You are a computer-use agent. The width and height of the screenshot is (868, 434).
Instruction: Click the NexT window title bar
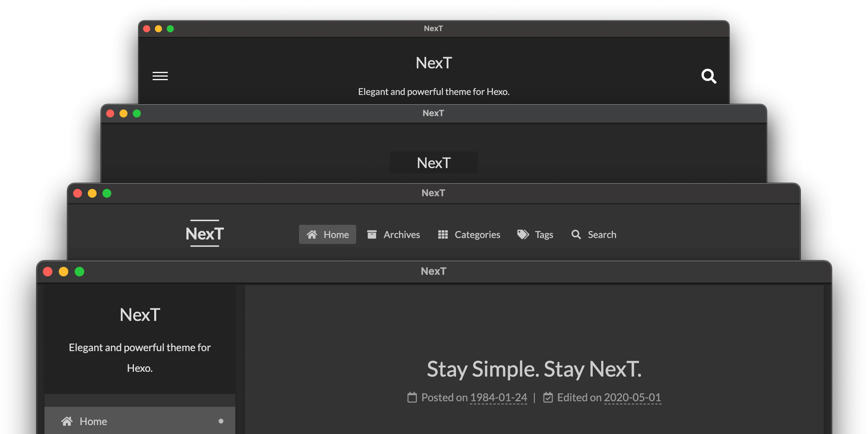click(433, 271)
